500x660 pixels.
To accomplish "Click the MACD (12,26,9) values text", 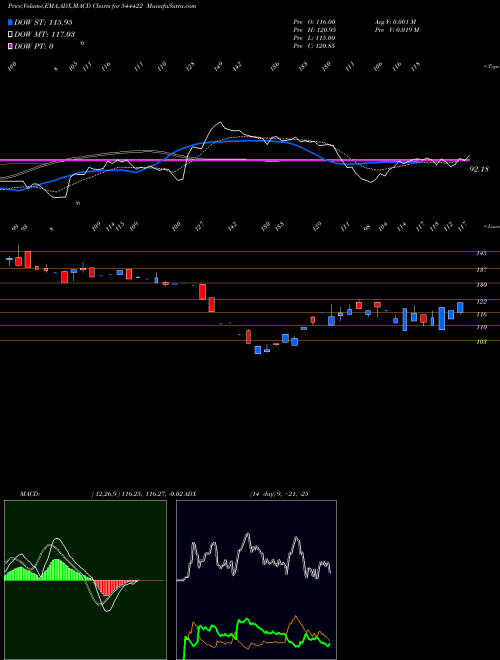I will point(137,493).
